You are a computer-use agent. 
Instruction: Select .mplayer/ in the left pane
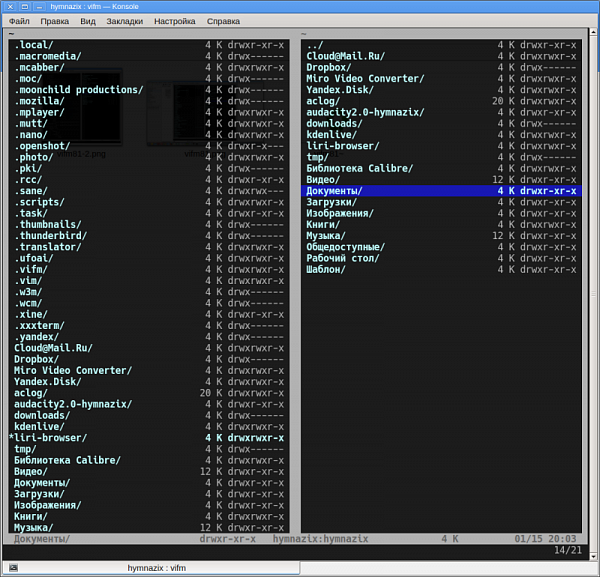149,112
